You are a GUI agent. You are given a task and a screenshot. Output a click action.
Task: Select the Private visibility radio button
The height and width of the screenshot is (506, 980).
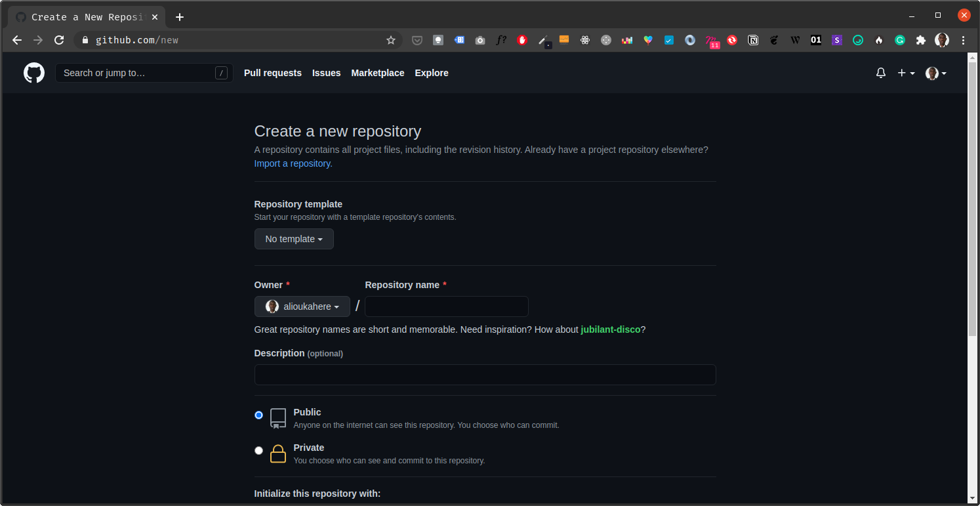coord(258,450)
